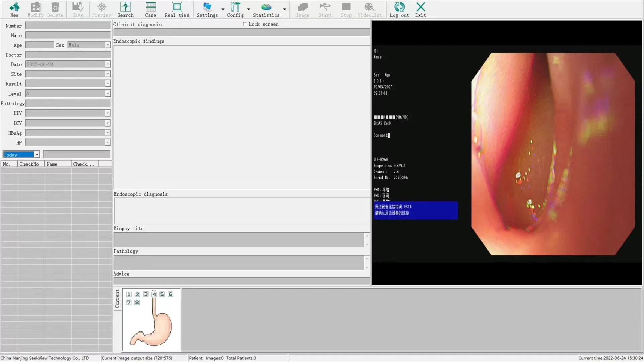Open the Search tool

coord(125,9)
